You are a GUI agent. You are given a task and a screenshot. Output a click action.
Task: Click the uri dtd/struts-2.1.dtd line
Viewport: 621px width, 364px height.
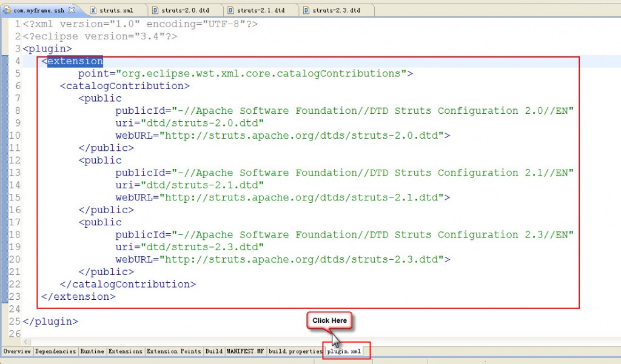(x=190, y=185)
